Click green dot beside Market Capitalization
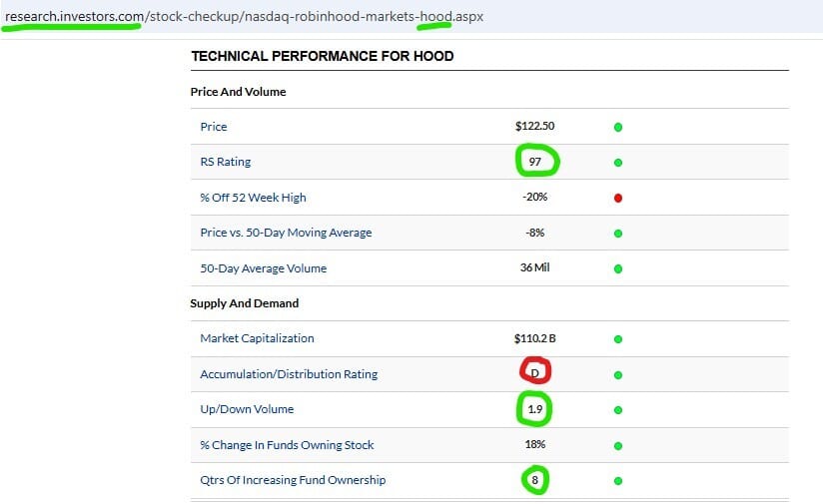This screenshot has width=823, height=504. (x=618, y=339)
